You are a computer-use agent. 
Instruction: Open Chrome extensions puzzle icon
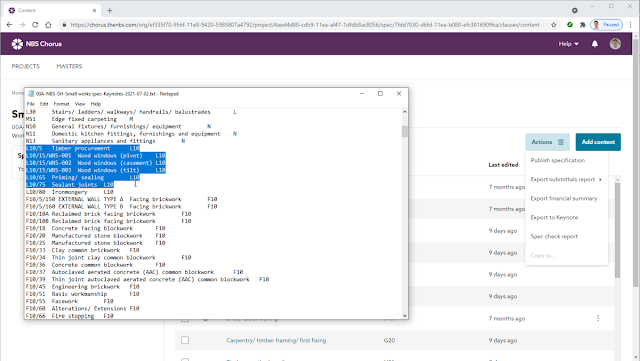click(582, 25)
